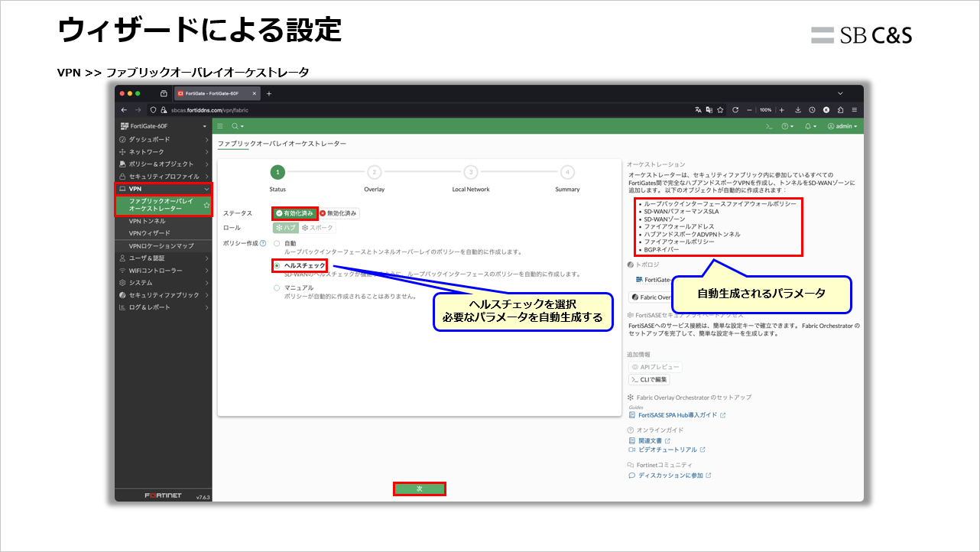Collapse the VPN menu
The image size is (980, 552).
tap(164, 188)
